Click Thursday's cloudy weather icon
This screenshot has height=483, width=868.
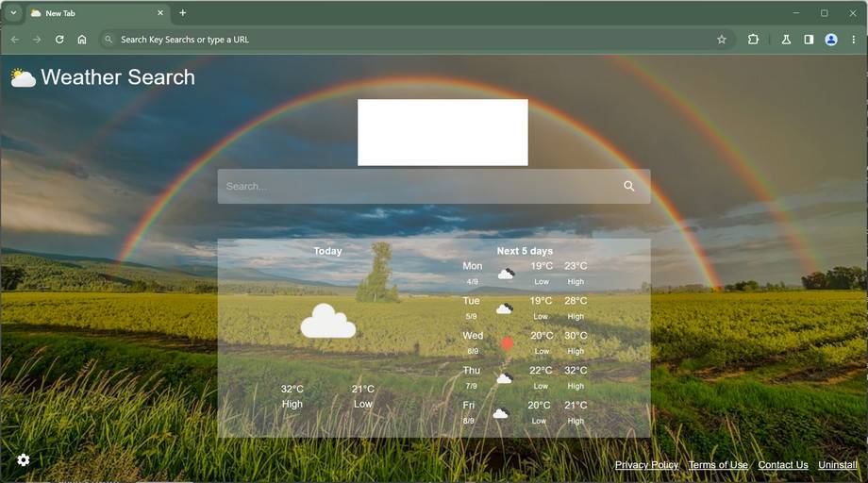pos(505,378)
